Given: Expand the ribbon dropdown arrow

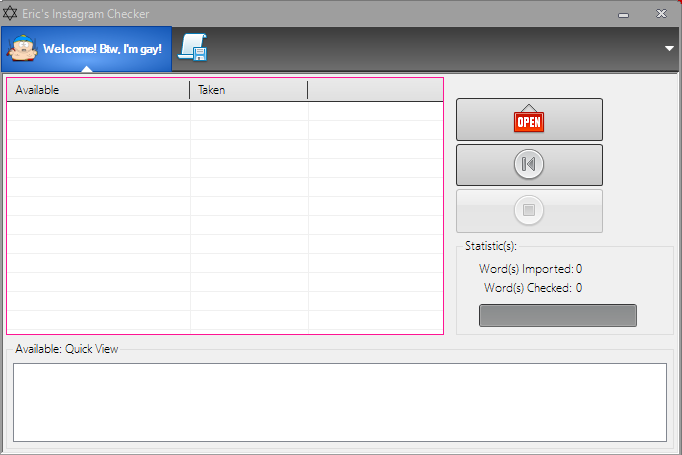Looking at the screenshot, I should click(669, 49).
